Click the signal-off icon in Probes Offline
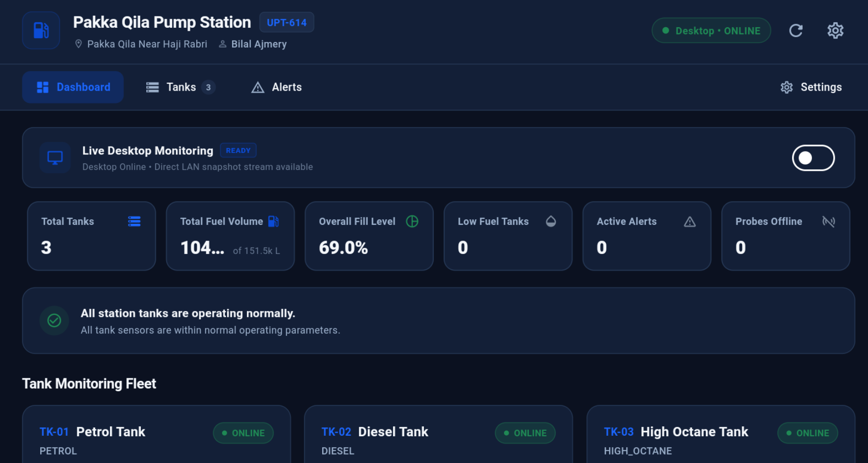 pos(828,221)
